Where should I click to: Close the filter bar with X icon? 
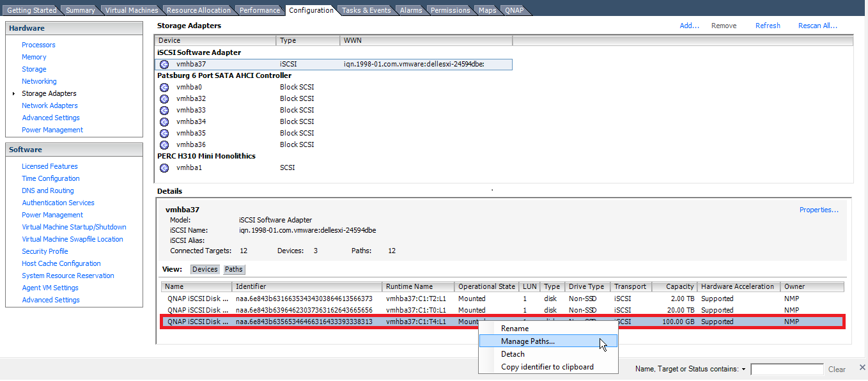862,367
